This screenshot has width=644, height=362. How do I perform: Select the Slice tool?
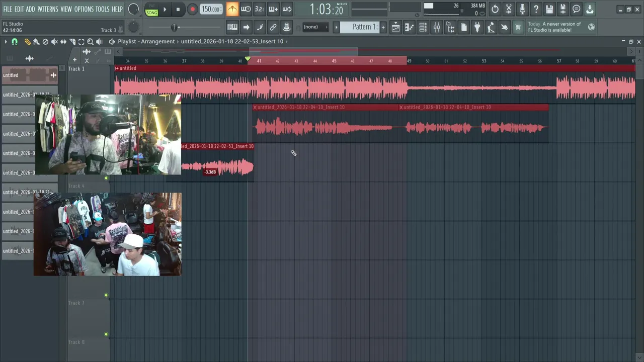(72, 42)
